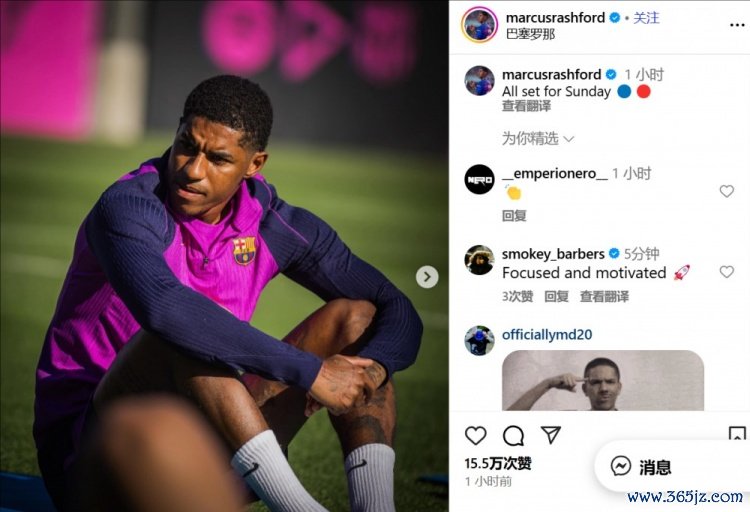Like smokey_barbers comment heart
The width and height of the screenshot is (750, 512).
point(727,272)
